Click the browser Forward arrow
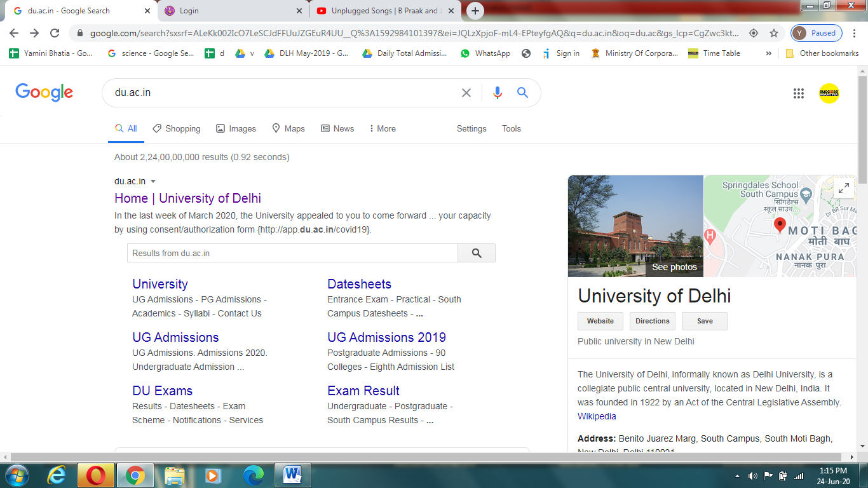 [x=34, y=33]
